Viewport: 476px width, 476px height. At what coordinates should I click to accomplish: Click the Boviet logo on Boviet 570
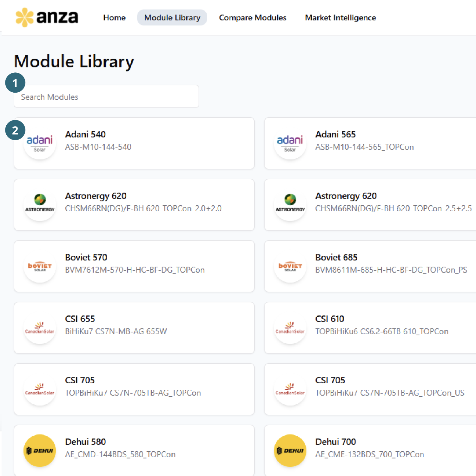coord(40,266)
